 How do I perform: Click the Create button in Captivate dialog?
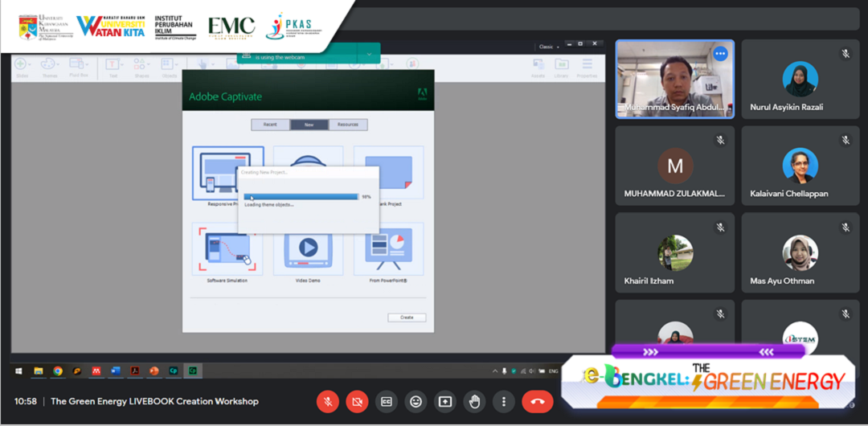point(407,317)
